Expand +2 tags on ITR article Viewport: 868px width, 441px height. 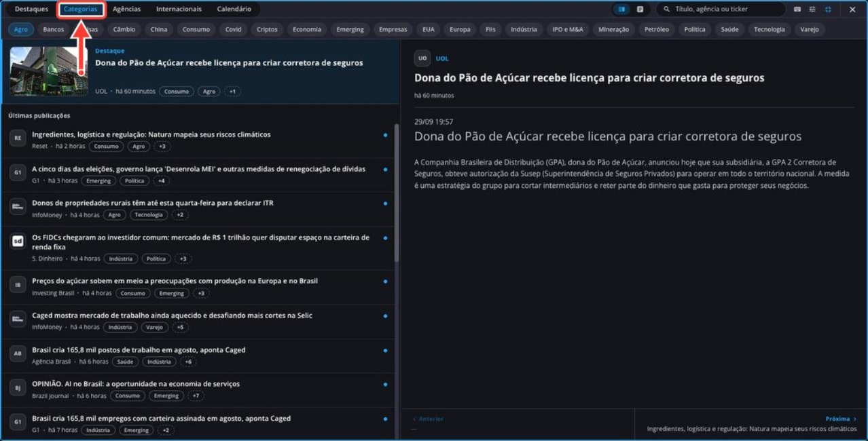point(179,215)
